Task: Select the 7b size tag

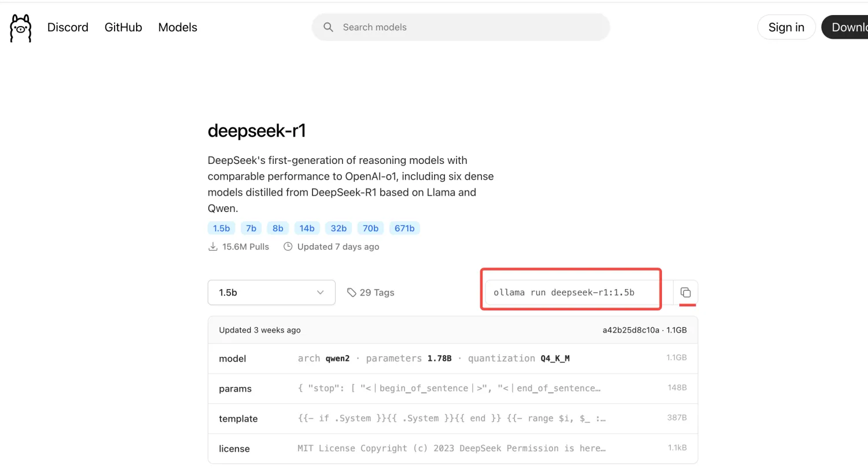Action: (251, 228)
